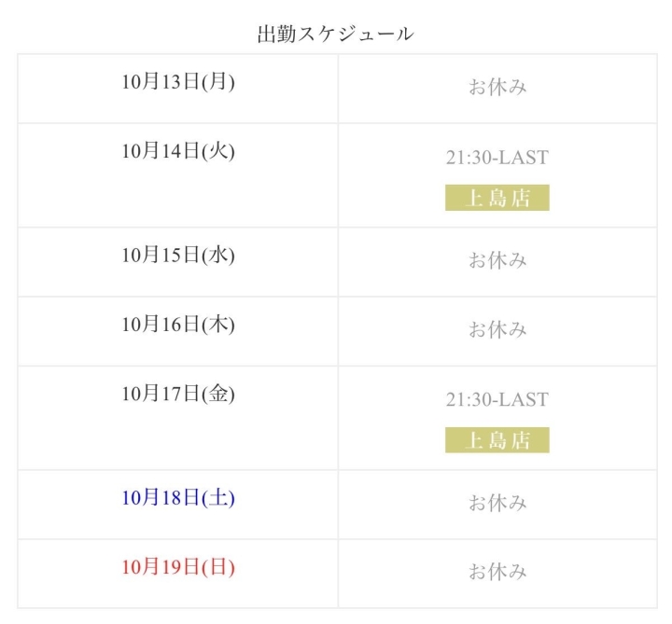Open the 10月14日(火) date entry
Viewport: 672px width, 624px height.
(x=177, y=151)
